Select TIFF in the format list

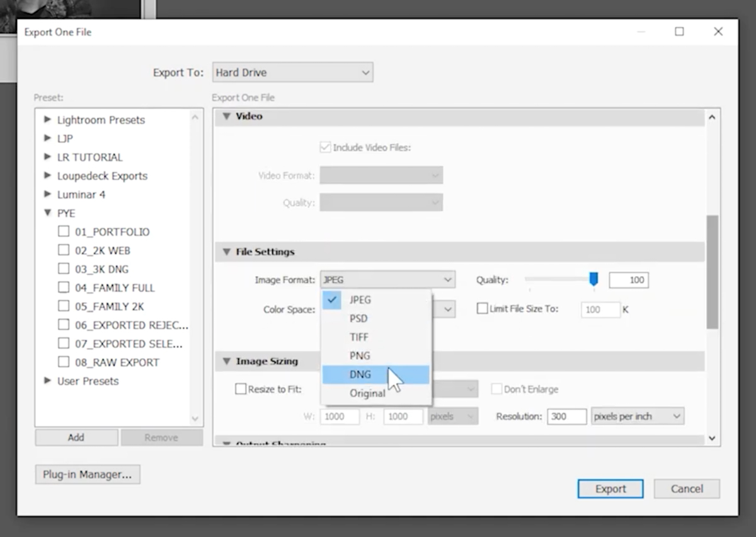pos(376,337)
